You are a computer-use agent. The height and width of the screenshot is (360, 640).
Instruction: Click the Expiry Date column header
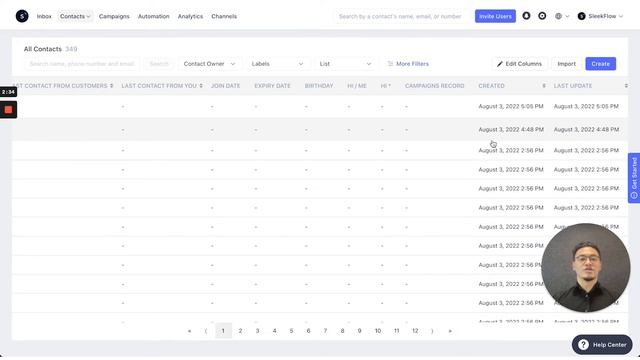272,86
